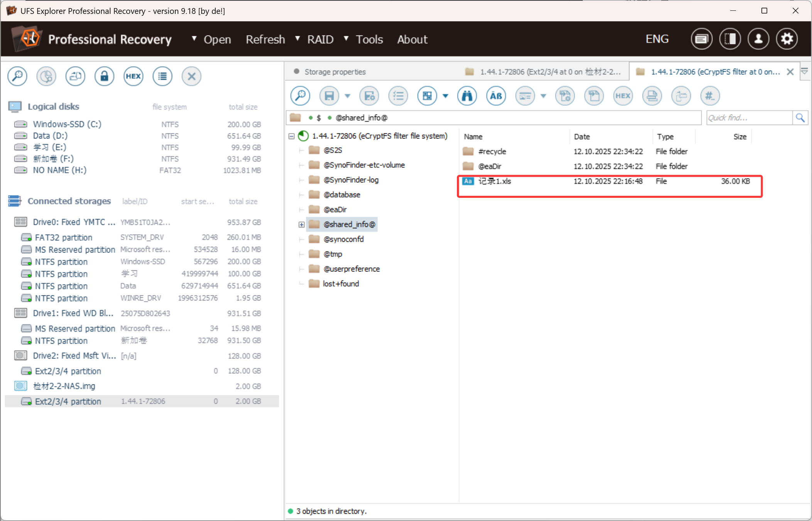Open dropdown arrow next to view-mode icon

445,96
